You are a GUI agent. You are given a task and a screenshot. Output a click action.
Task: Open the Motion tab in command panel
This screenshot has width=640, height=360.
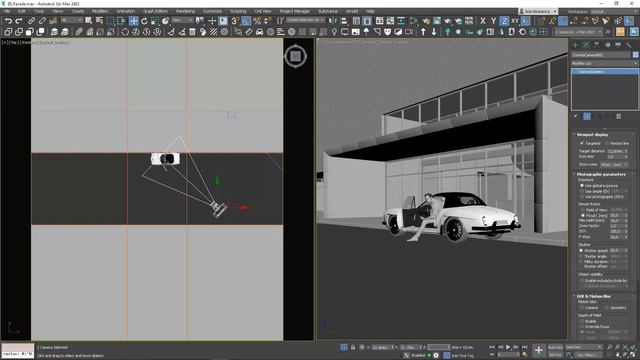pos(607,45)
